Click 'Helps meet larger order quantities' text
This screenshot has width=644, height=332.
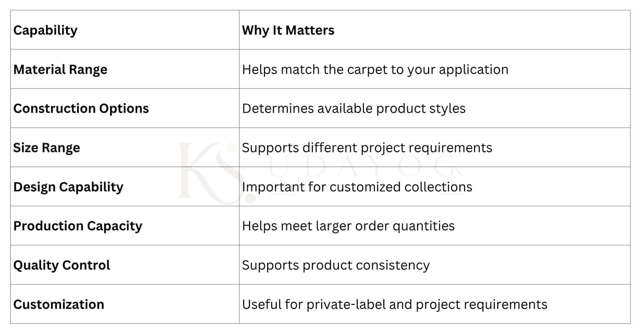[348, 226]
